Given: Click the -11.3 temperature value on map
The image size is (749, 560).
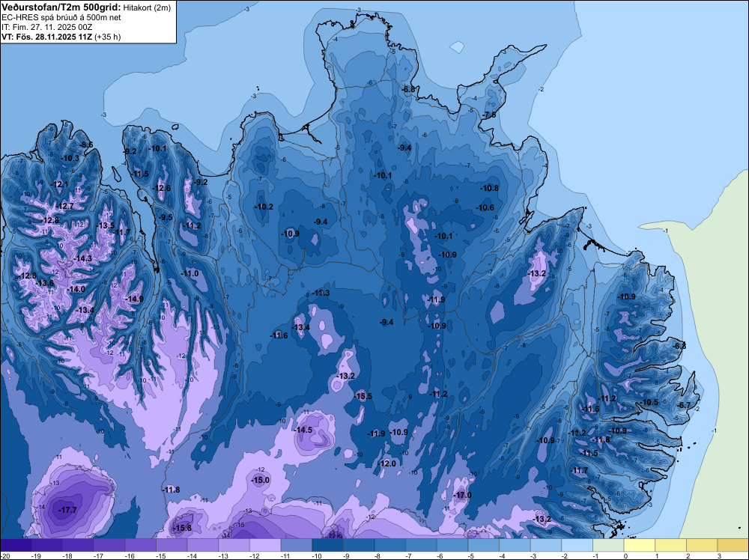Looking at the screenshot, I should point(321,293).
